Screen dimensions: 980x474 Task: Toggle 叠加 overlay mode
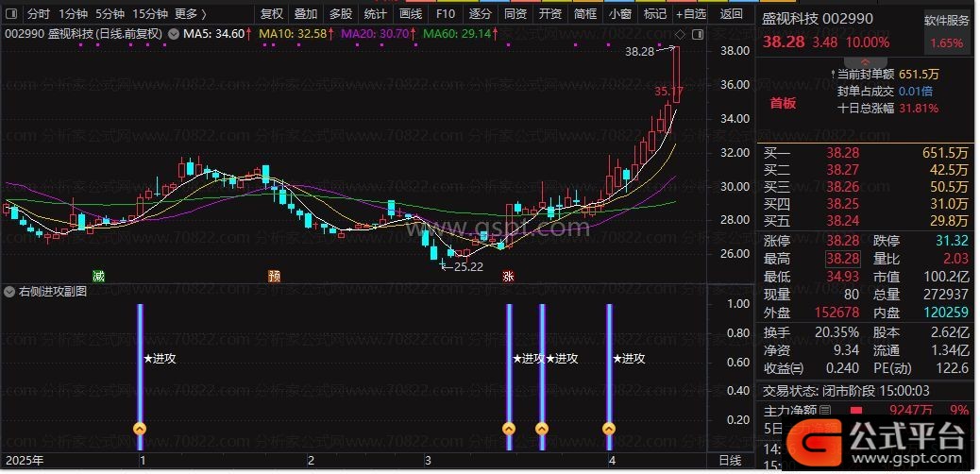pyautogui.click(x=306, y=14)
